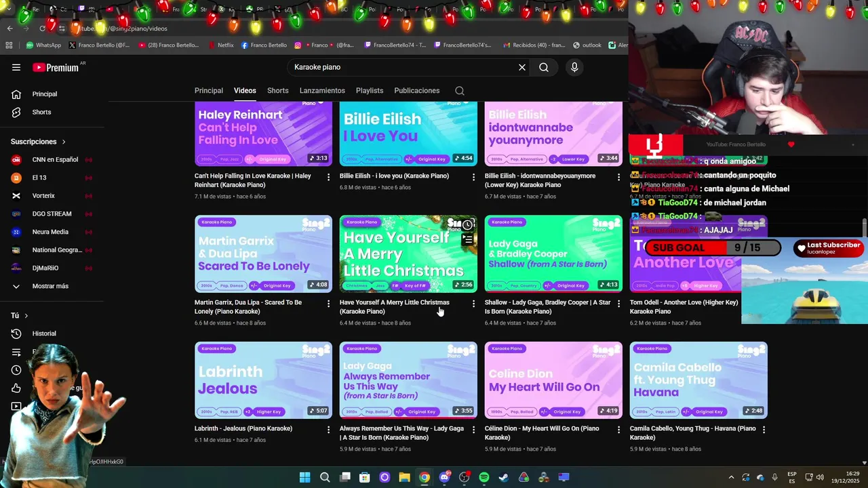Click the search magnifier button
Viewport: 868px width, 488px height.
(x=544, y=67)
